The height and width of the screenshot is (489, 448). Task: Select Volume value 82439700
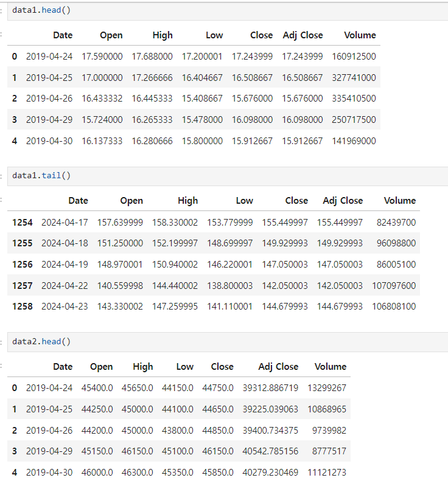point(396,223)
